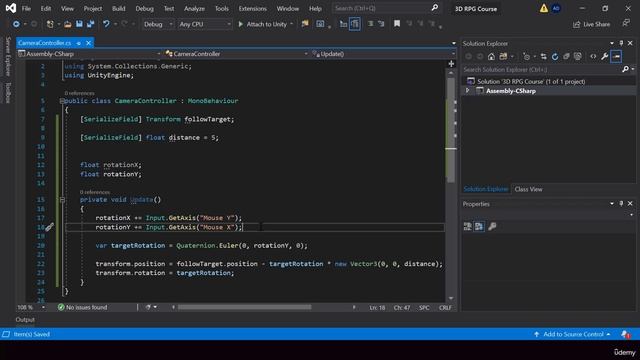Pin the CameraController.cs tab
Viewport: 640px width, 360px height.
coord(78,43)
